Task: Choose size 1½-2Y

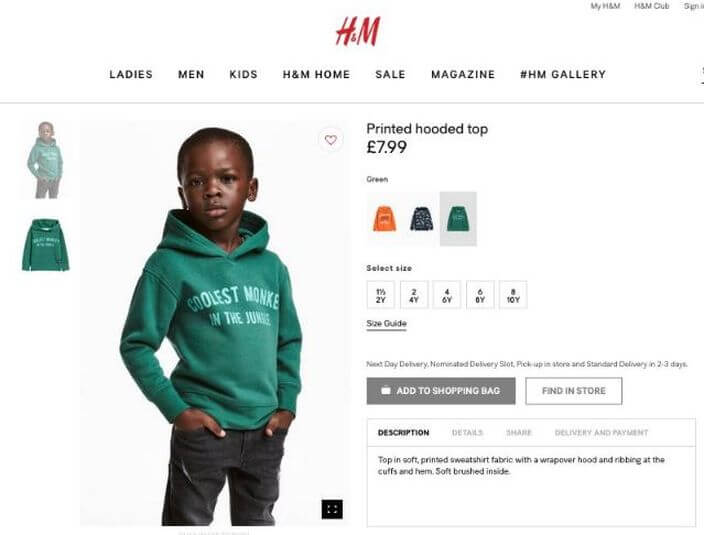Action: point(381,295)
